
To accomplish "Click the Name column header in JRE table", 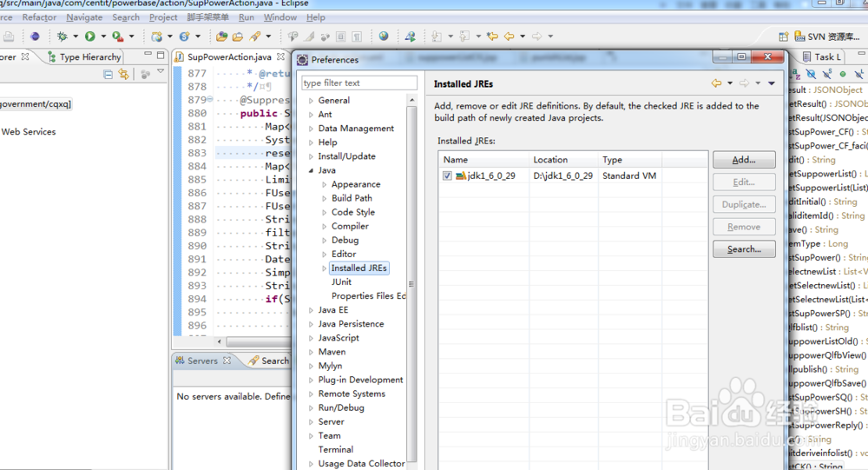I will pyautogui.click(x=484, y=160).
